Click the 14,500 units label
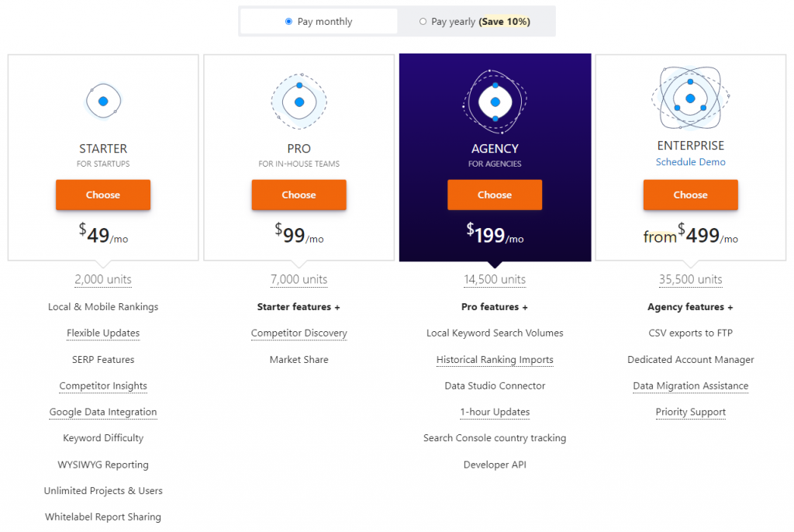This screenshot has height=532, width=794. (495, 279)
